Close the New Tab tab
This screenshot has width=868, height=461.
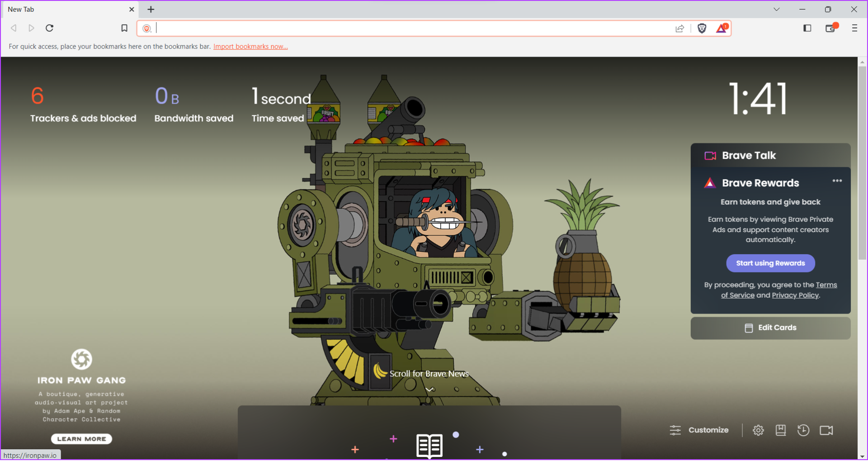(132, 9)
